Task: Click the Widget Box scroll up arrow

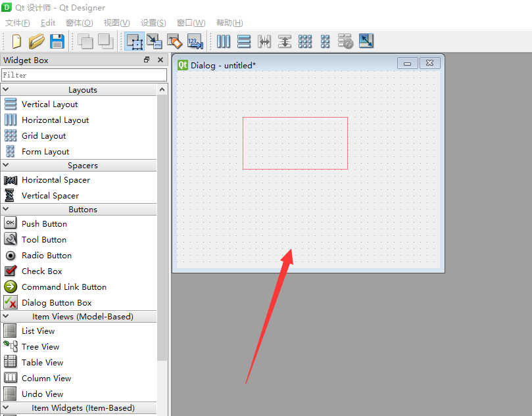Action: click(162, 89)
